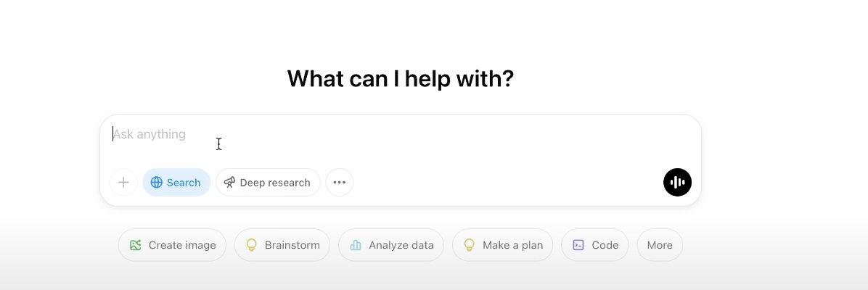Click the Make a plan lightbulb icon
868x290 pixels.
point(470,245)
